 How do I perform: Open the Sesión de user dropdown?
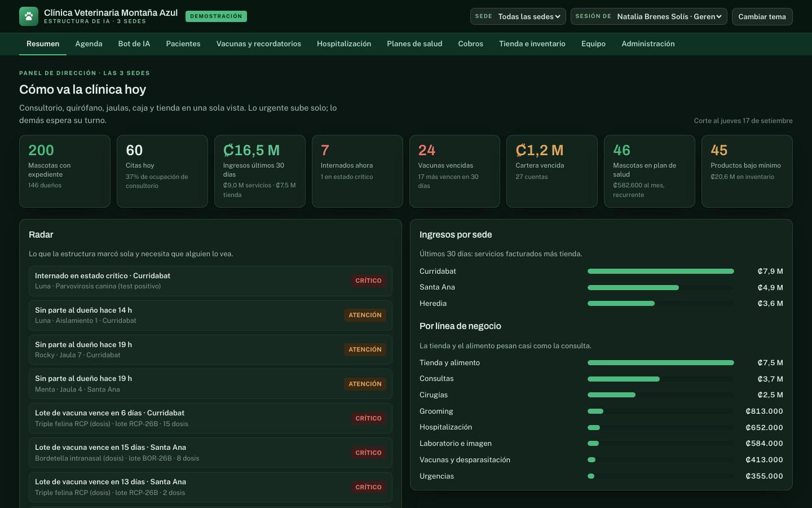coord(649,16)
